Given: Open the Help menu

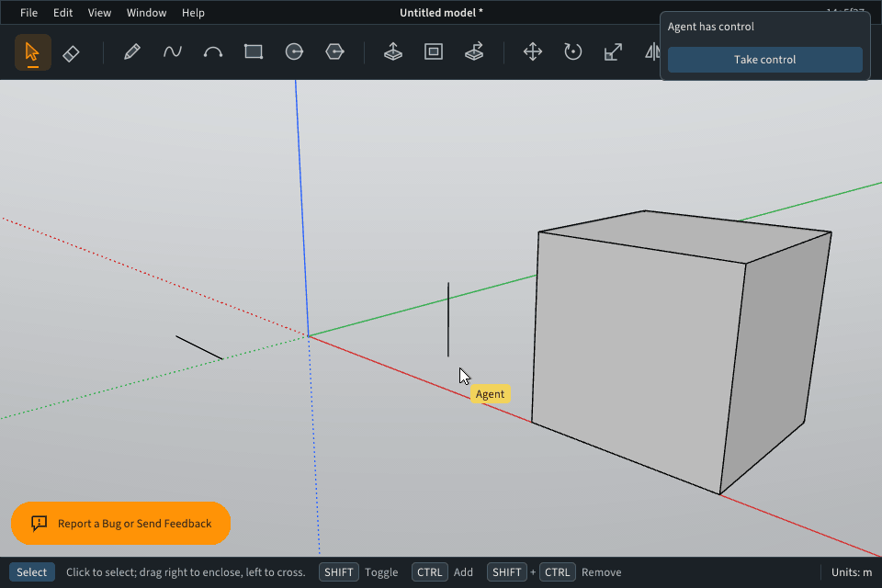Looking at the screenshot, I should tap(193, 12).
